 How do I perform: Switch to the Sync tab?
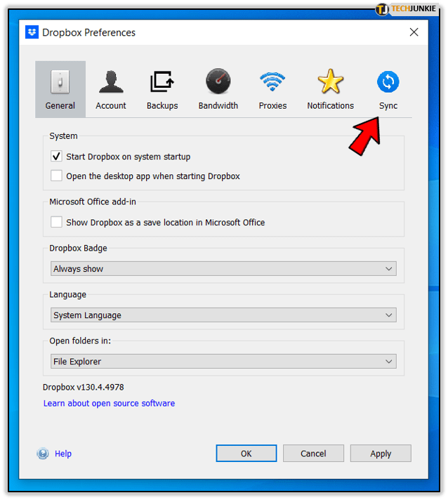point(388,89)
